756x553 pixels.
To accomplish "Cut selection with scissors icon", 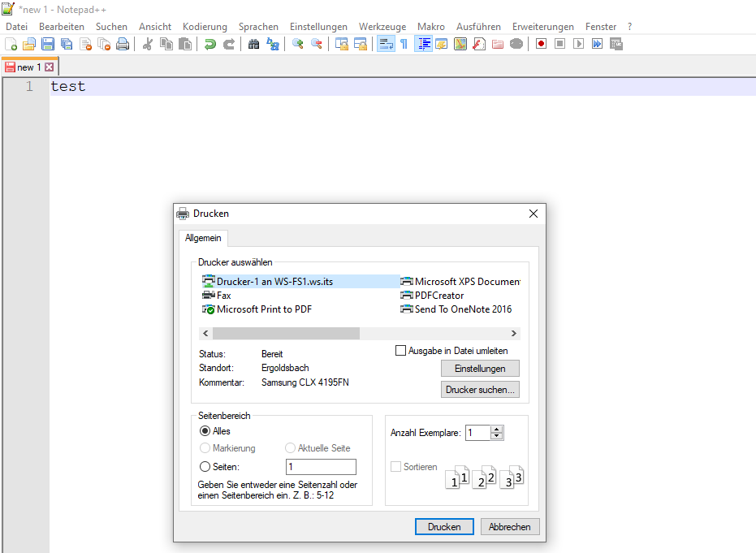I will click(x=148, y=45).
